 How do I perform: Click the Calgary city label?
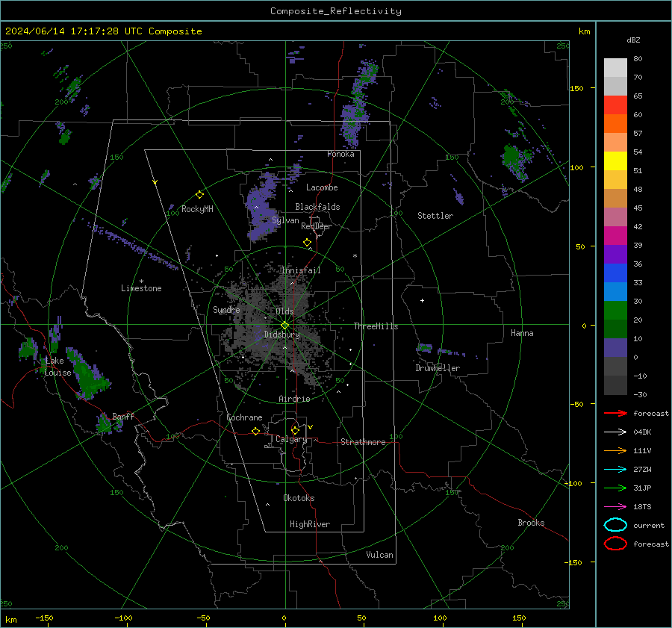pyautogui.click(x=291, y=439)
